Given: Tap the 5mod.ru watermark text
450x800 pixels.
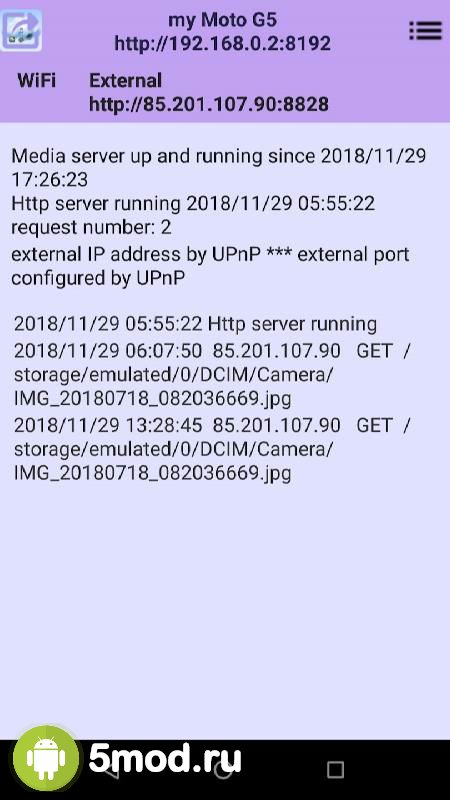Looking at the screenshot, I should coord(165,759).
